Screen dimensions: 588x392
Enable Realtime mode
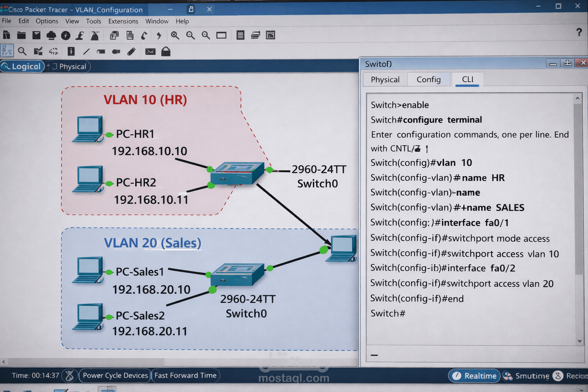click(474, 376)
